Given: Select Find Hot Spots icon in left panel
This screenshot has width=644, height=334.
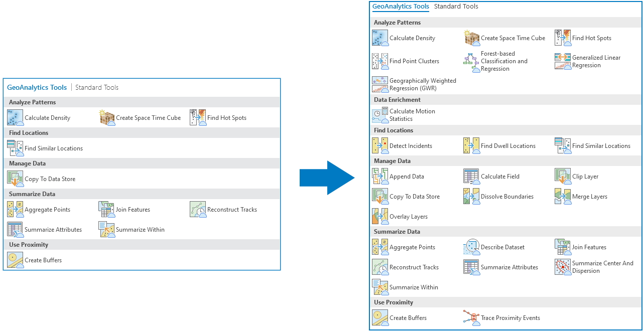Looking at the screenshot, I should [x=198, y=118].
